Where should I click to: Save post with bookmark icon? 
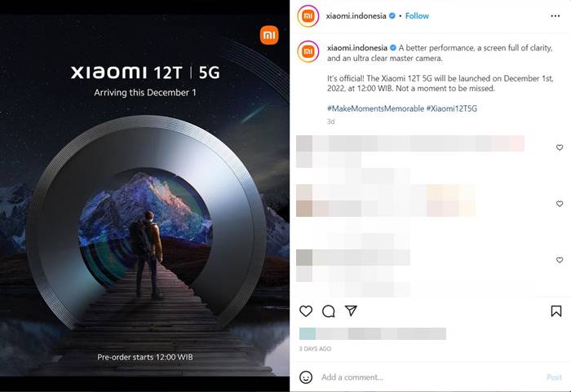point(556,311)
